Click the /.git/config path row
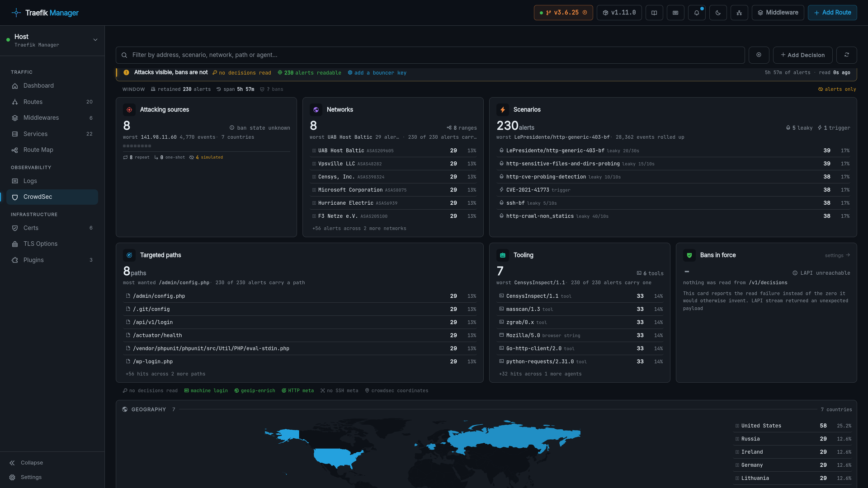The height and width of the screenshot is (488, 868). tap(300, 310)
